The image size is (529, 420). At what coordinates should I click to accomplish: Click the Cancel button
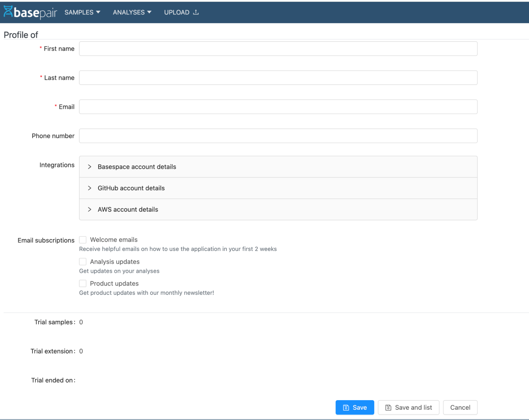[460, 407]
